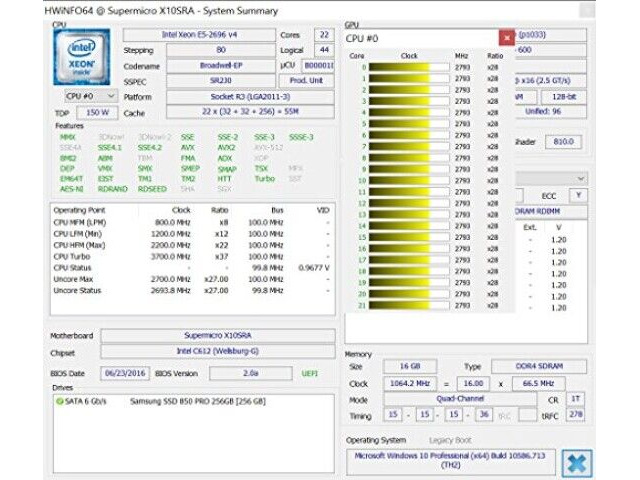
Task: Click the CPU MFM (LPM) row
Action: pos(192,222)
